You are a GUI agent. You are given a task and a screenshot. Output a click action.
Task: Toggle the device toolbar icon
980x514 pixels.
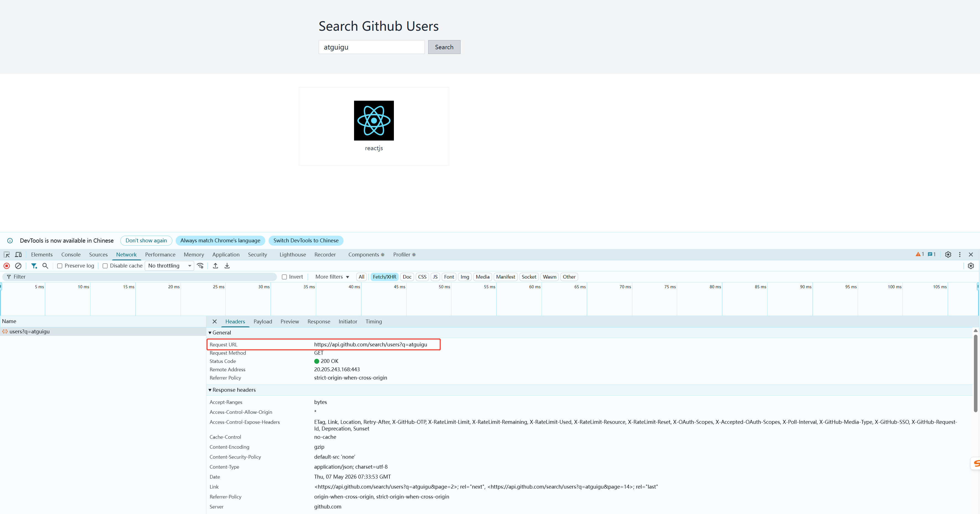pos(18,255)
